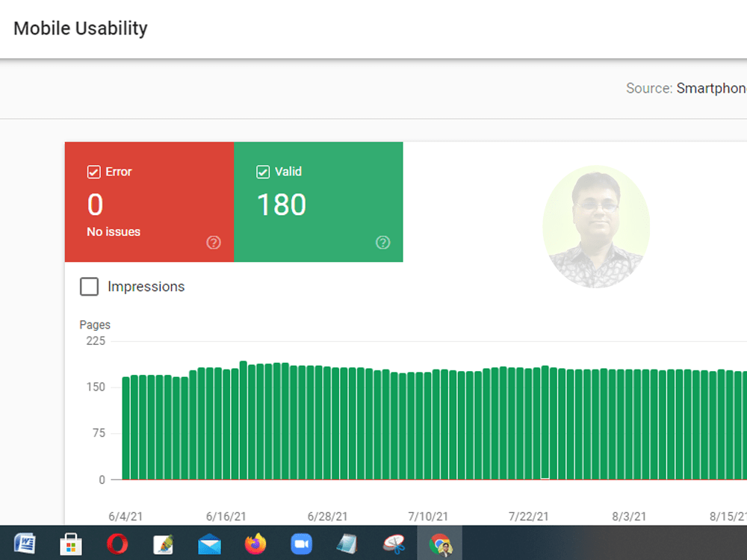Open help icon in Error card
This screenshot has width=747, height=560.
pyautogui.click(x=214, y=243)
